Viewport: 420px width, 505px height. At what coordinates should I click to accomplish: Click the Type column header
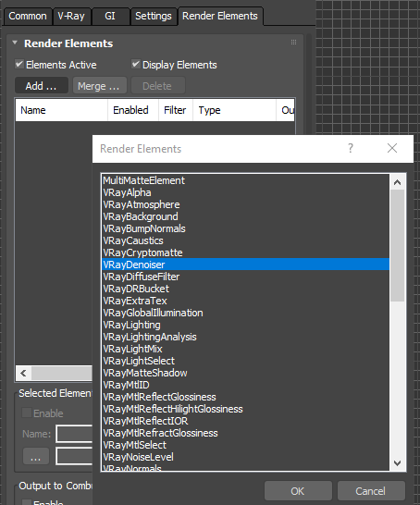coord(234,110)
